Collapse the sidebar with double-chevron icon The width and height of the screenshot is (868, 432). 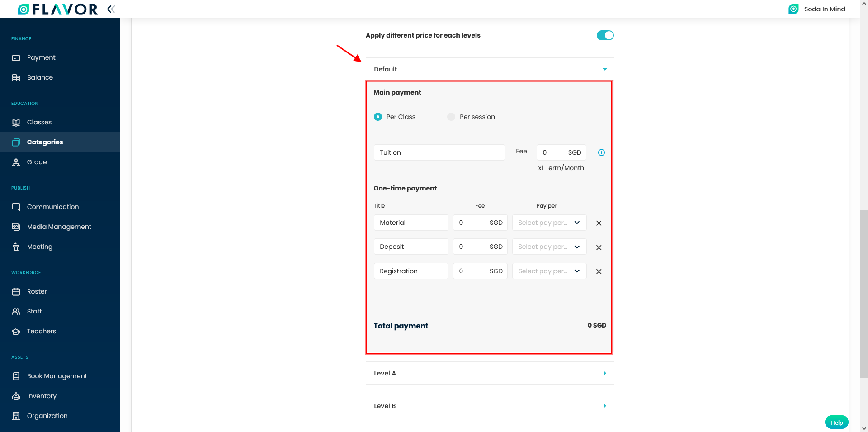coord(111,9)
